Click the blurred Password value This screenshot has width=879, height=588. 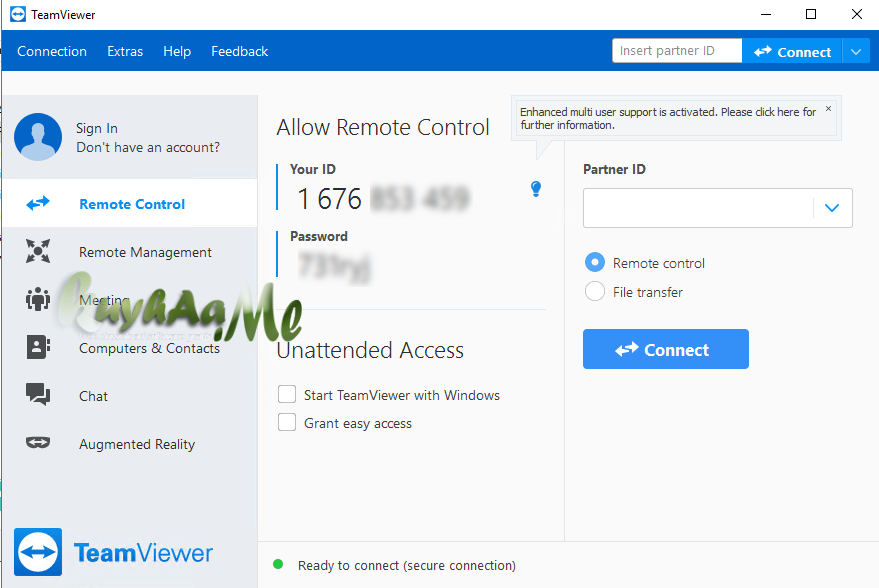pyautogui.click(x=335, y=266)
